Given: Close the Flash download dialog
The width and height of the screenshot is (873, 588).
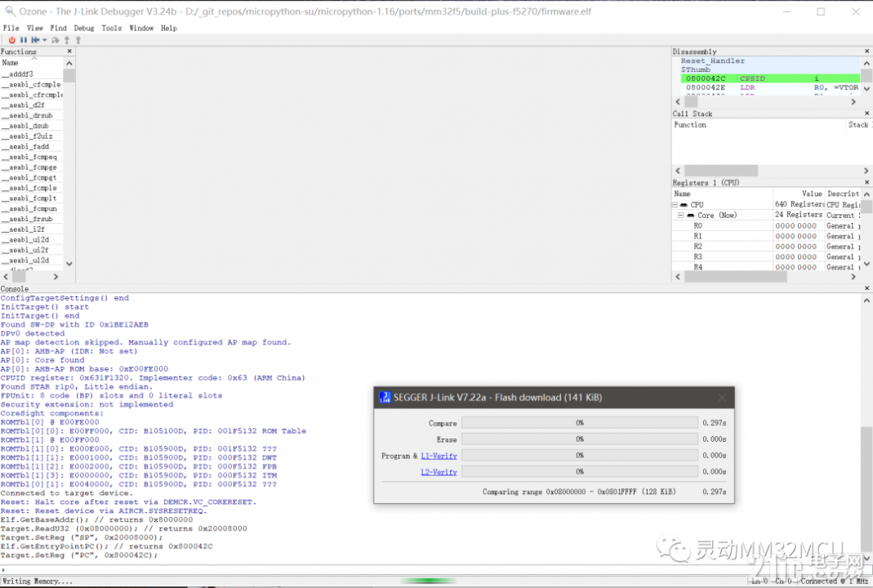Looking at the screenshot, I should (x=722, y=398).
